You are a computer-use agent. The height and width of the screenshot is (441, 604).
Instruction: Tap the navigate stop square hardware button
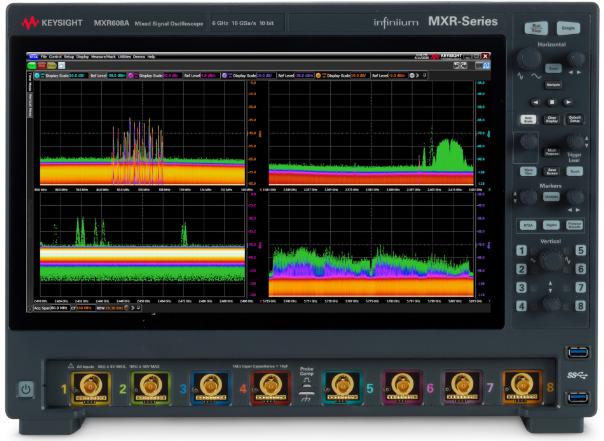[552, 102]
